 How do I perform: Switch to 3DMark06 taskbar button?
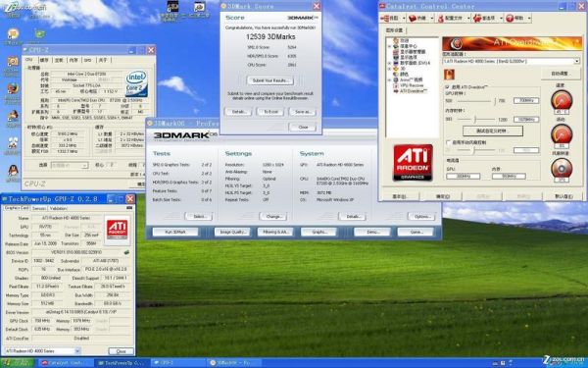(233, 363)
